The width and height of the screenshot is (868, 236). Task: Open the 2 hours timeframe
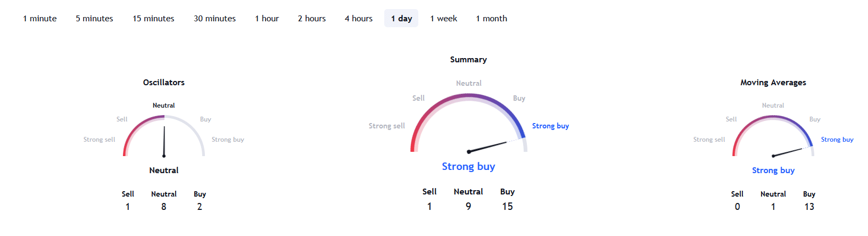click(x=312, y=19)
